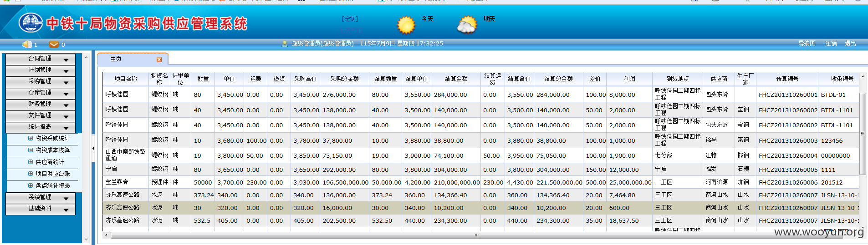The width and height of the screenshot is (868, 245).
Task: Click the 注销 link
Action: click(x=831, y=44)
